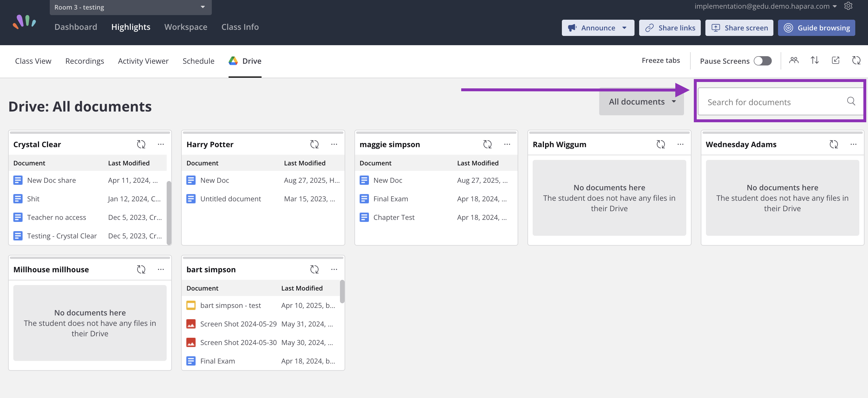
Task: Expand the Announce dropdown arrow
Action: (x=624, y=28)
